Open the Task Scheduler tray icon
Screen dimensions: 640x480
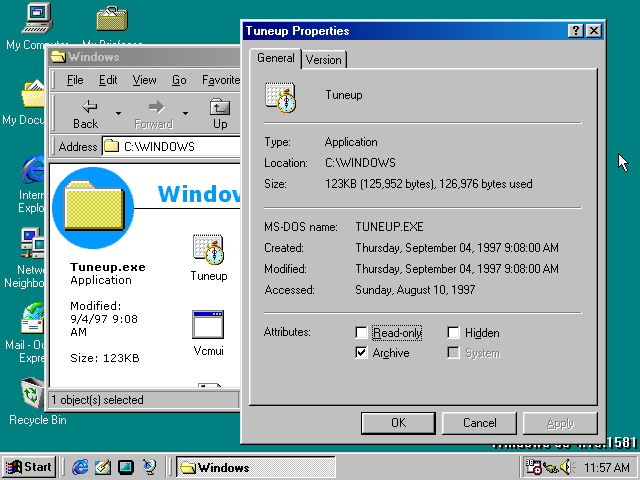[533, 467]
